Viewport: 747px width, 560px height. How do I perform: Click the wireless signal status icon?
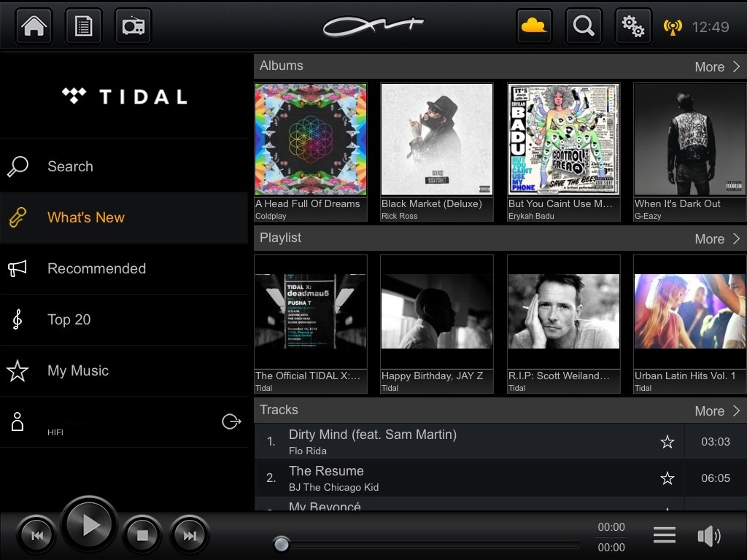(x=673, y=27)
